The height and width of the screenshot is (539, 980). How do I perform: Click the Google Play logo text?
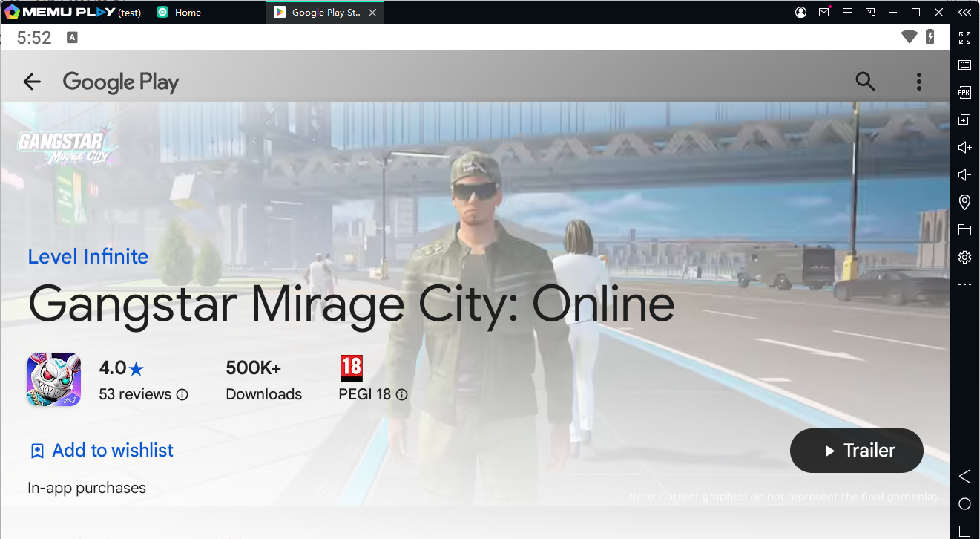click(x=121, y=82)
